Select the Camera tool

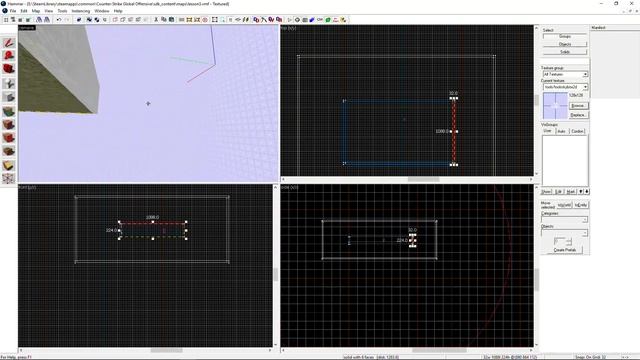tap(9, 69)
